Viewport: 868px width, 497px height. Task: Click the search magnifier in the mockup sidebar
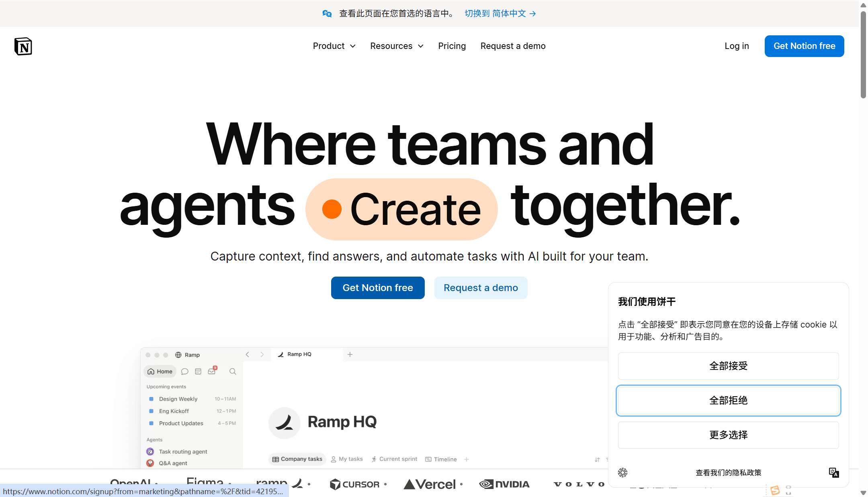[233, 371]
